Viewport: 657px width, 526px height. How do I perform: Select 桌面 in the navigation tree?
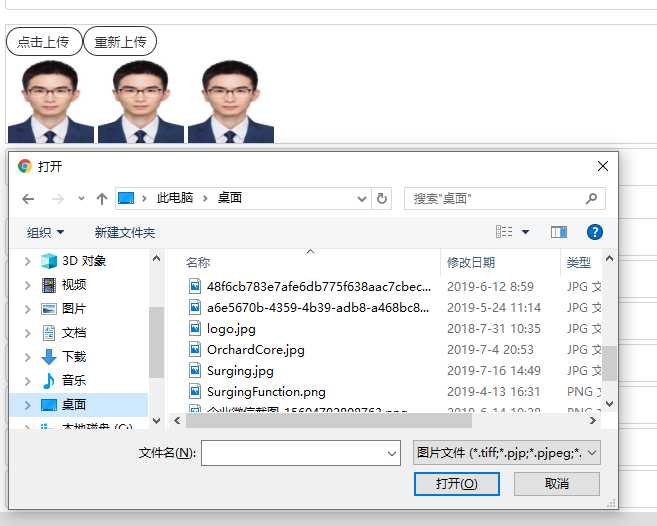click(74, 404)
